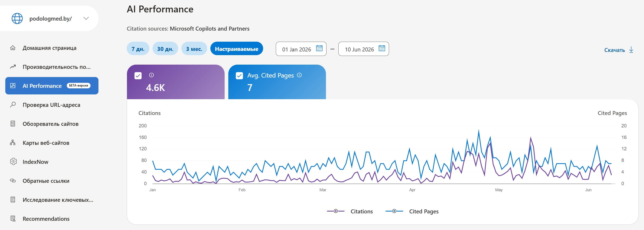The image size is (644, 230).
Task: Click the Feb label on chart axis
Action: coord(242,190)
